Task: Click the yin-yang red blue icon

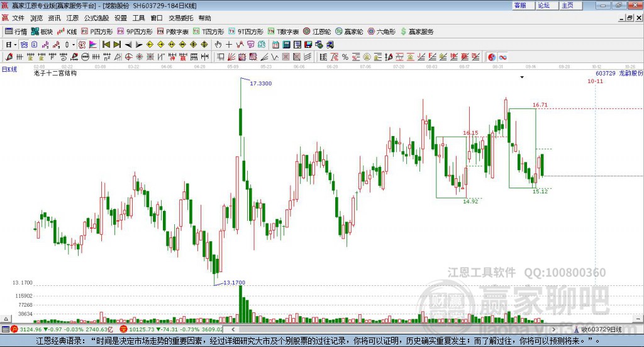Action: coord(492,57)
